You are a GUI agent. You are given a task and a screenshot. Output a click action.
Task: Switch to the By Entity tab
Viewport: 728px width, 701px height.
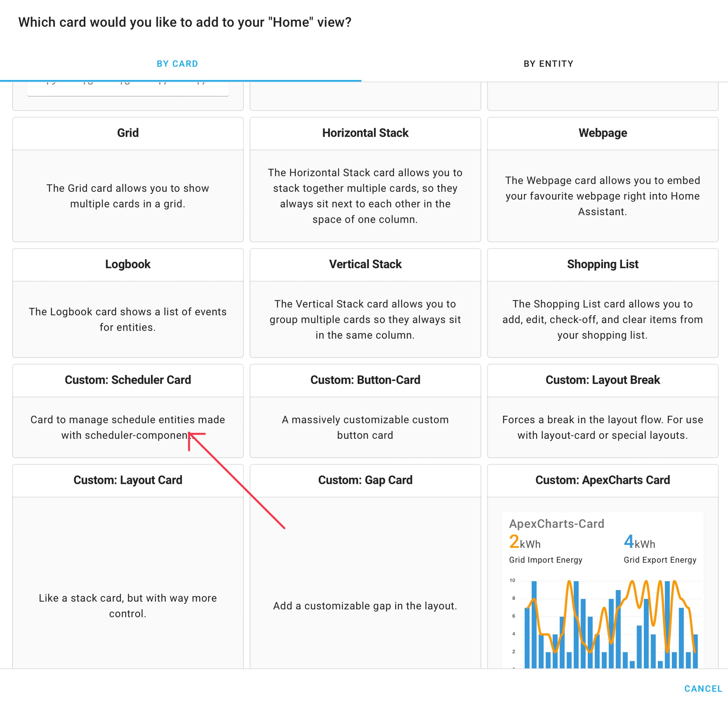549,64
